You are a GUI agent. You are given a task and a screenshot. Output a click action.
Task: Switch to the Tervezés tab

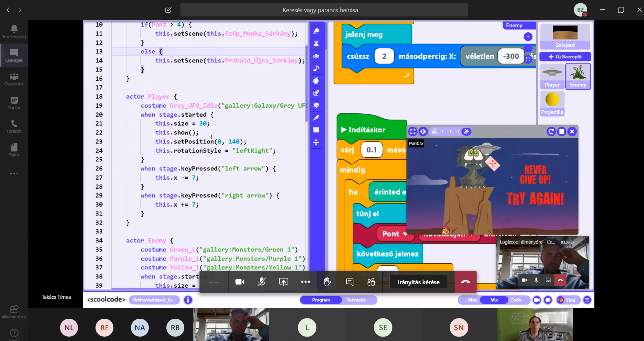[x=356, y=300]
